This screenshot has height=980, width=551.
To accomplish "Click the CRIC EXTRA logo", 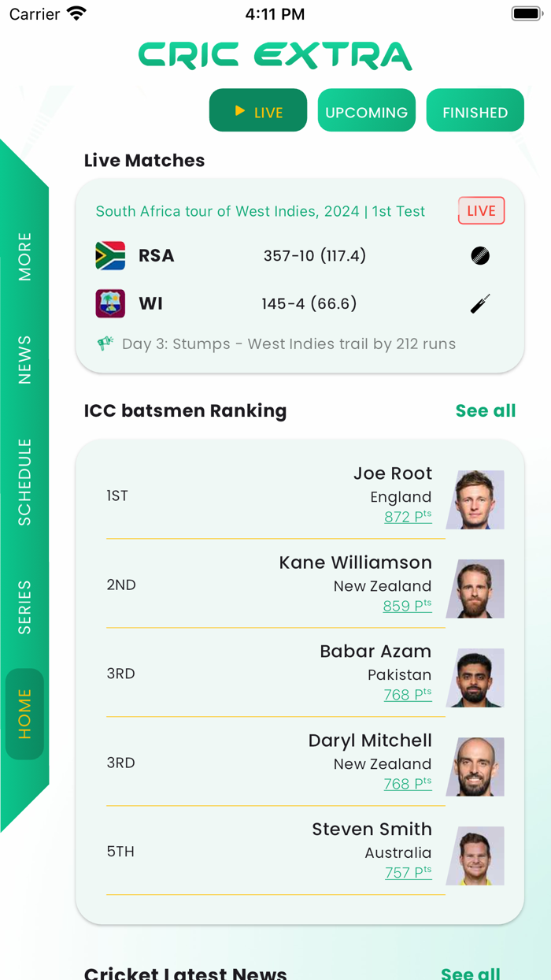I will (275, 55).
